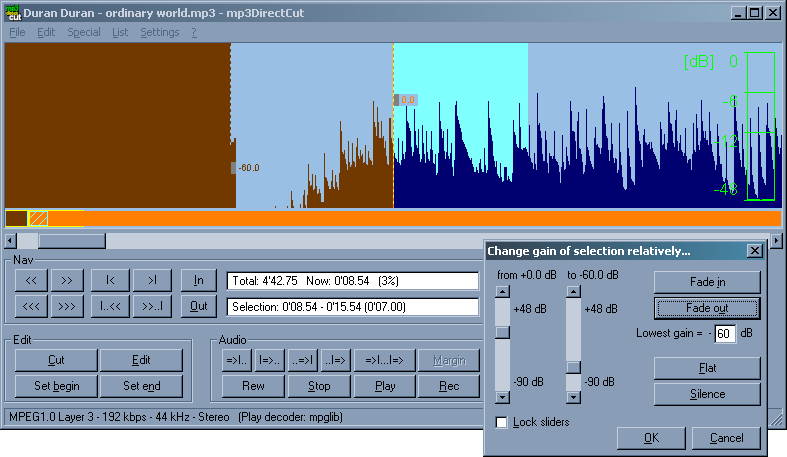The width and height of the screenshot is (787, 457).
Task: Click the Silence button
Action: [x=707, y=394]
